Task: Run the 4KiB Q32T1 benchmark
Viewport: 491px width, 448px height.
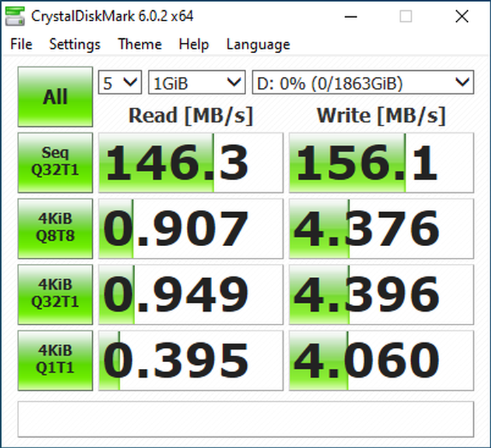Action: [x=55, y=293]
